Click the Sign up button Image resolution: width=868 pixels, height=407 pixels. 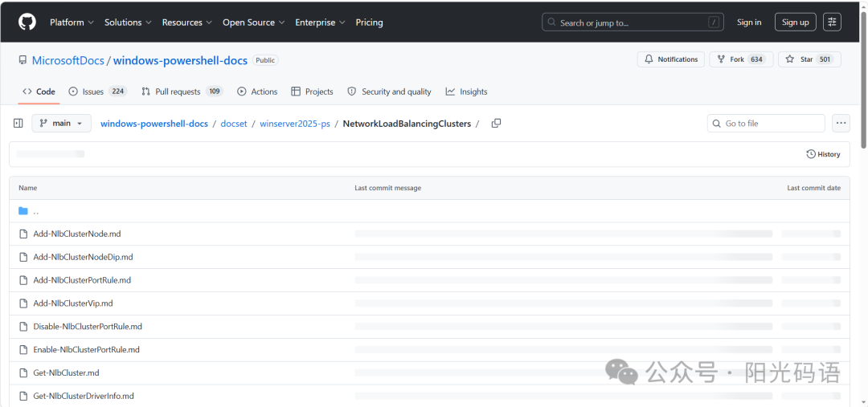pos(796,22)
